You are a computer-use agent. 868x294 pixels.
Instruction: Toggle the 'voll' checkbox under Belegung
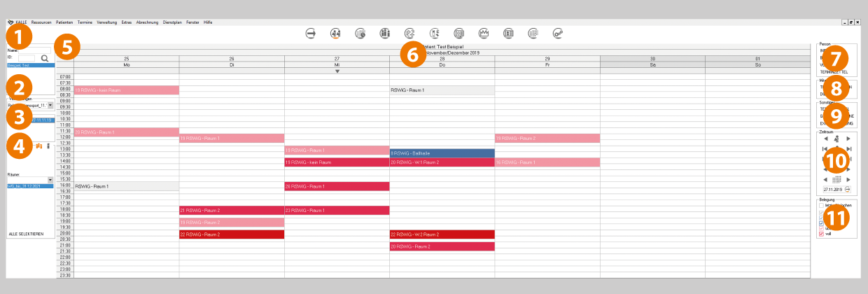[821, 234]
